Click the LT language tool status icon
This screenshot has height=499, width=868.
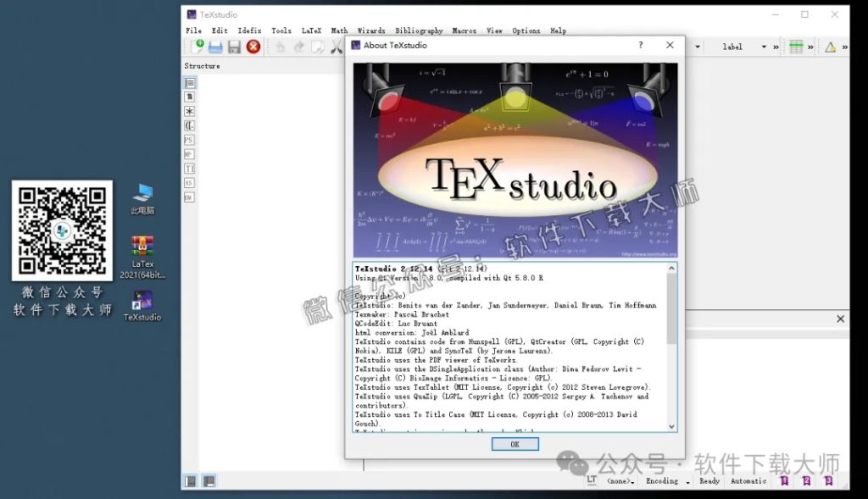tap(592, 480)
